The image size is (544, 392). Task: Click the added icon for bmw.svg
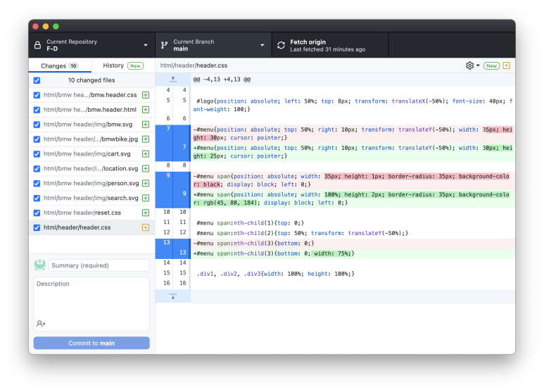[x=146, y=125]
